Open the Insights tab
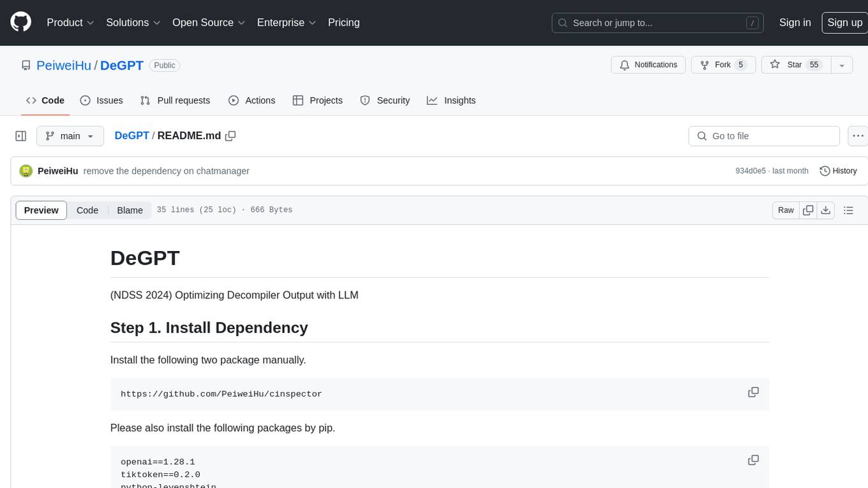The image size is (868, 488). coord(451,100)
